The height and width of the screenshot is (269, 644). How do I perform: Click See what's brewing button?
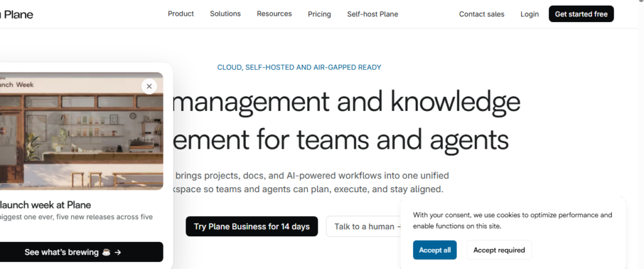(x=80, y=252)
